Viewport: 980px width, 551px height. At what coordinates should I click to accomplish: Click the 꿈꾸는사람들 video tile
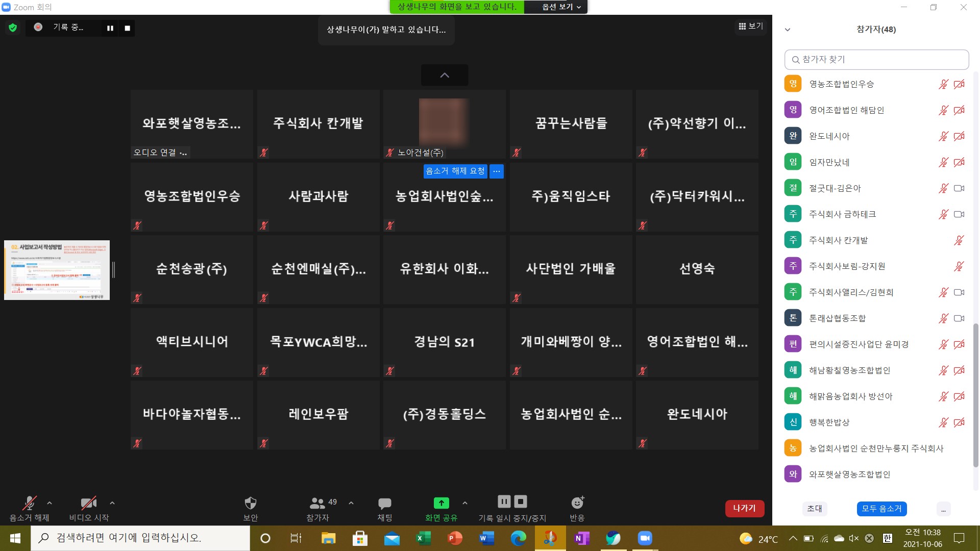click(571, 124)
